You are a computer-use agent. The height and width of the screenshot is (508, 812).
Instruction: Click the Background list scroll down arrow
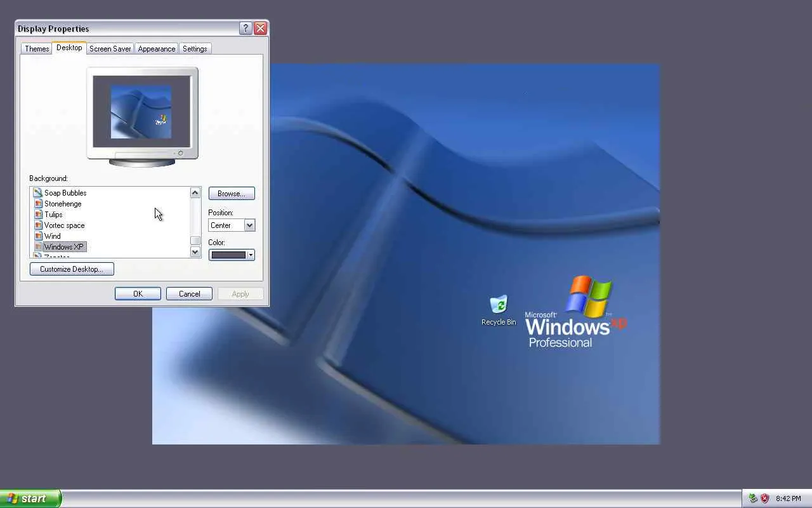tap(195, 252)
